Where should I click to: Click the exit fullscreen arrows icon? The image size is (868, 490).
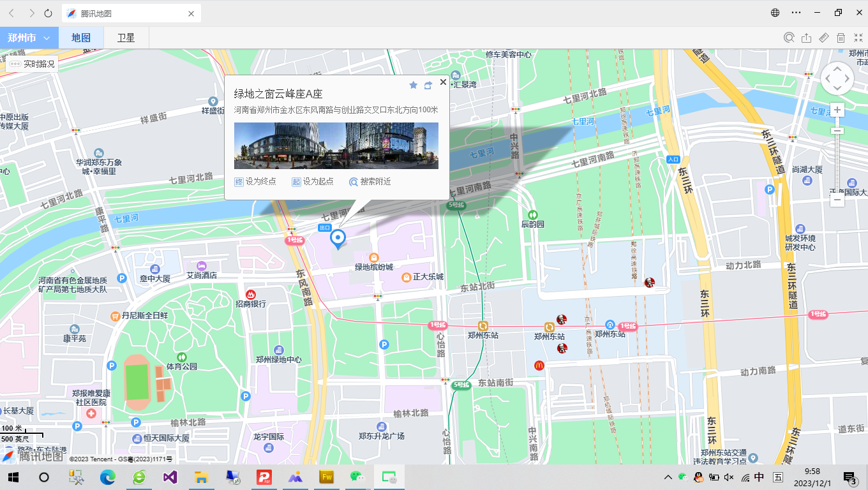point(858,38)
